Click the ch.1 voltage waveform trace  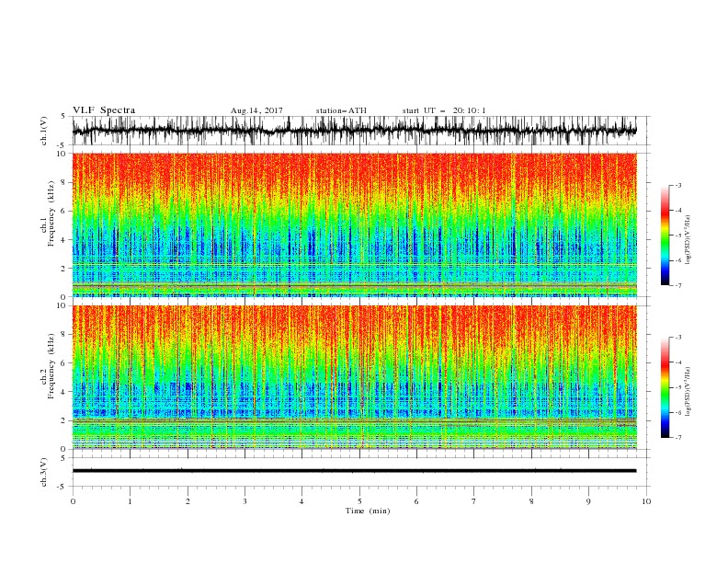tap(354, 131)
